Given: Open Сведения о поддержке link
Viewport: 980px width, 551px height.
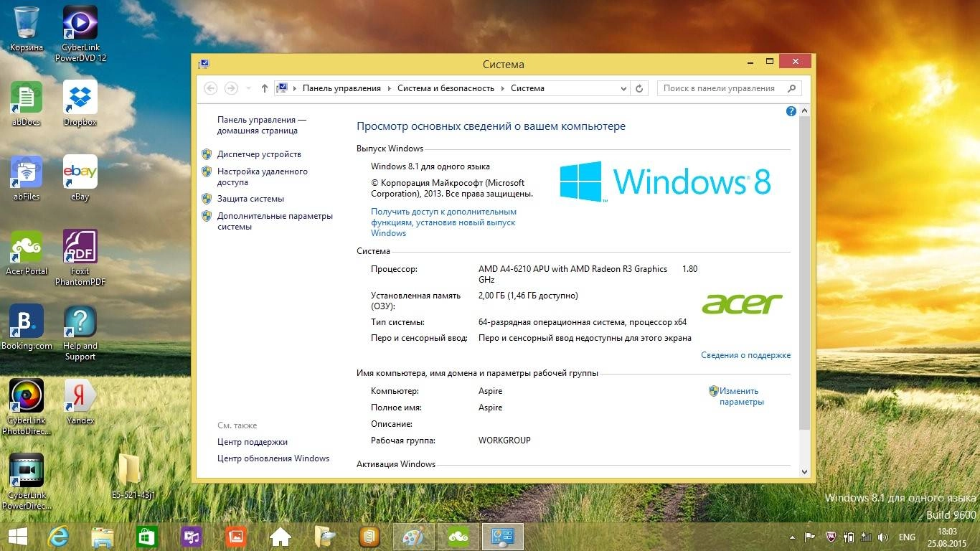Looking at the screenshot, I should click(x=745, y=355).
